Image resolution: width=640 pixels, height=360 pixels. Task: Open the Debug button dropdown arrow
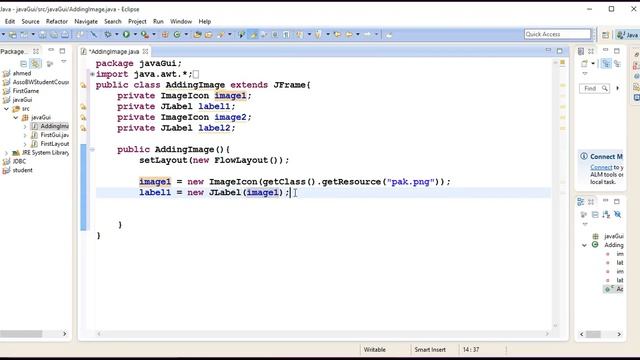[116, 35]
